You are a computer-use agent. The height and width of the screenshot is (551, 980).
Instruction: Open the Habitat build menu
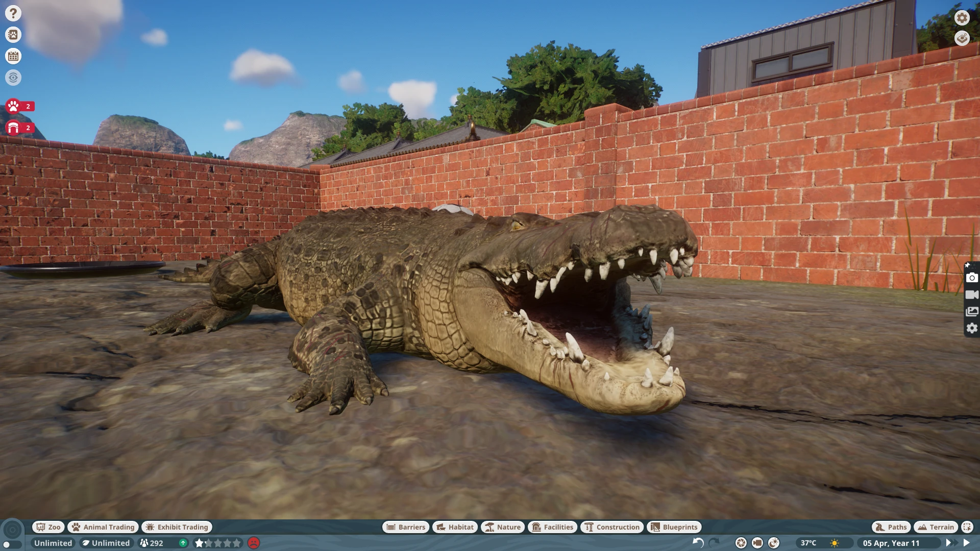tap(455, 527)
